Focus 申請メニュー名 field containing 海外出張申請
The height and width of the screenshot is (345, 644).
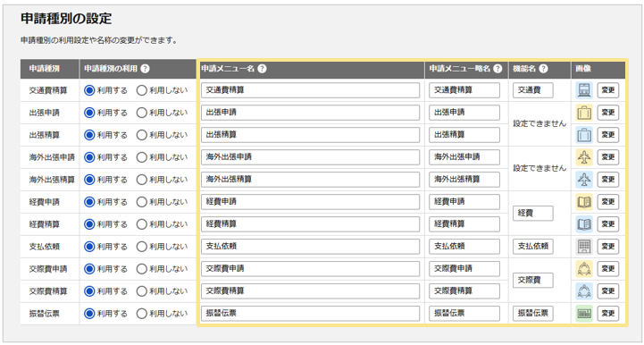click(311, 157)
